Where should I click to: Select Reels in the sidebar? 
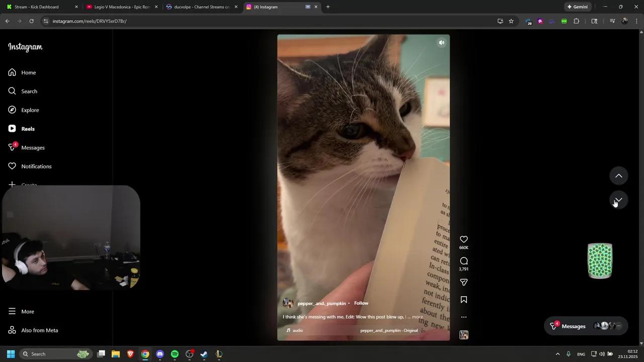click(22, 129)
